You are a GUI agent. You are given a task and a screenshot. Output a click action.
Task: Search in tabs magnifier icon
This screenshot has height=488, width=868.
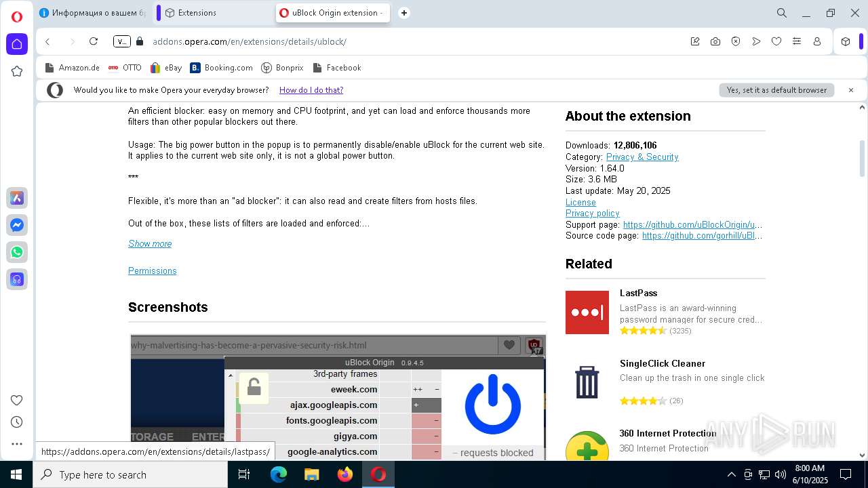(782, 13)
